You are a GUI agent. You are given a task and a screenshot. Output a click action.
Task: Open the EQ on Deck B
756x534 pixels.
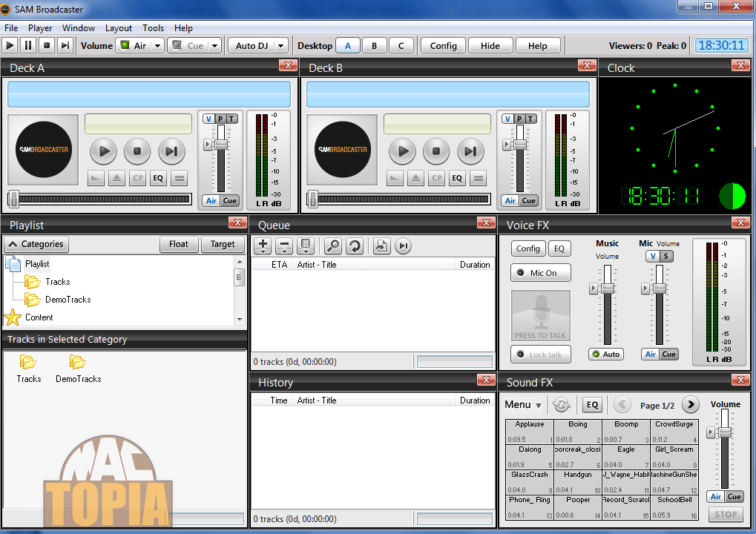click(457, 178)
